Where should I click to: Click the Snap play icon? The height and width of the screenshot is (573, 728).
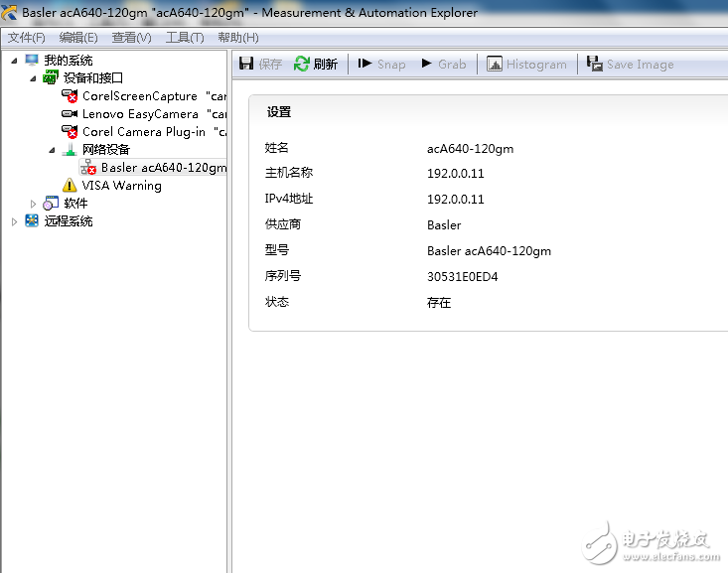click(x=364, y=64)
